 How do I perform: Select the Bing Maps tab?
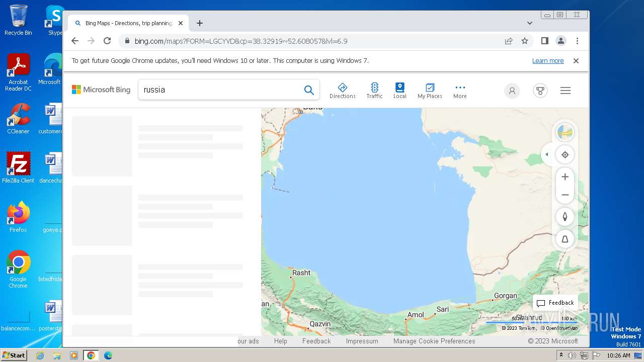(128, 23)
